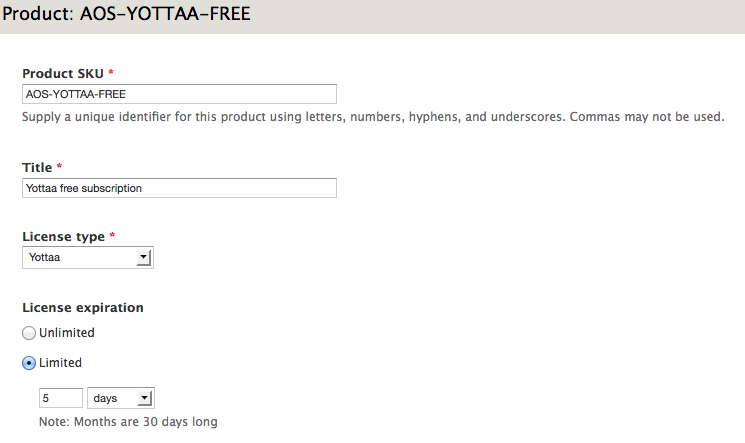Focus the Title text field
Viewport: 745px width, 443px height.
click(179, 188)
